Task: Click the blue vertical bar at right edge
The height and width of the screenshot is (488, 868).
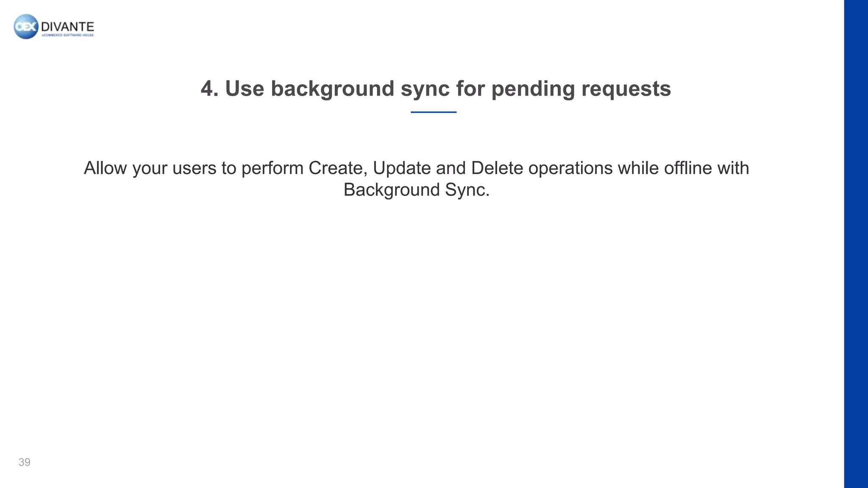Action: click(x=856, y=244)
